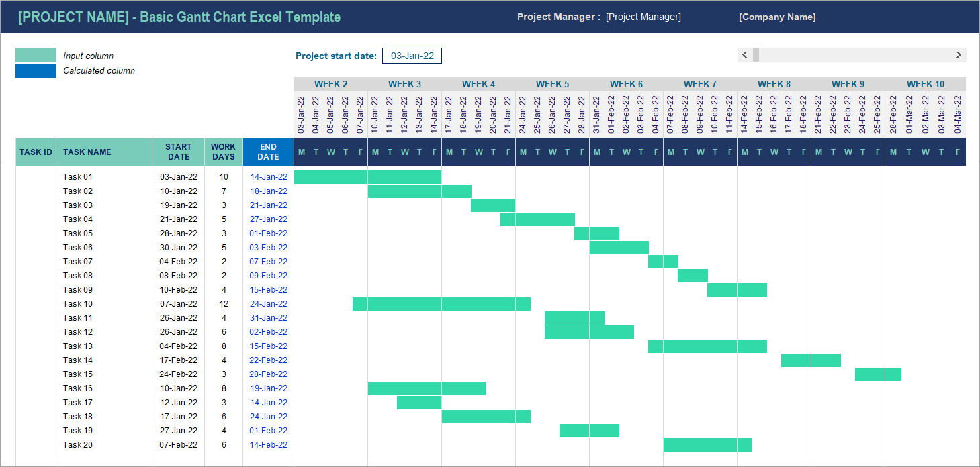The width and height of the screenshot is (980, 467).
Task: Select the WEEK 10 header
Action: pyautogui.click(x=926, y=83)
